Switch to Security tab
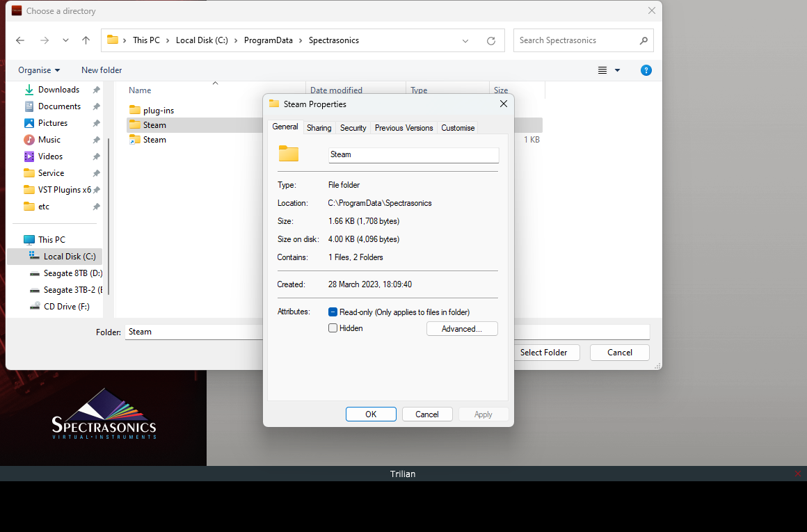This screenshot has width=807, height=532. point(353,127)
